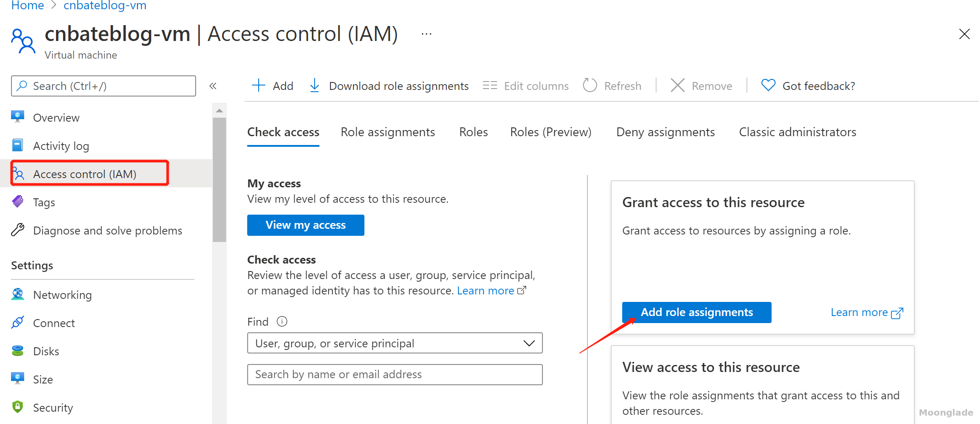Select the Networking menu label
The width and height of the screenshot is (980, 424).
coord(63,295)
